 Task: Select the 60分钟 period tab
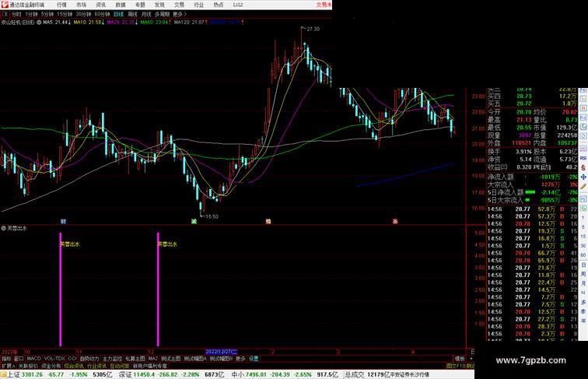[102, 14]
